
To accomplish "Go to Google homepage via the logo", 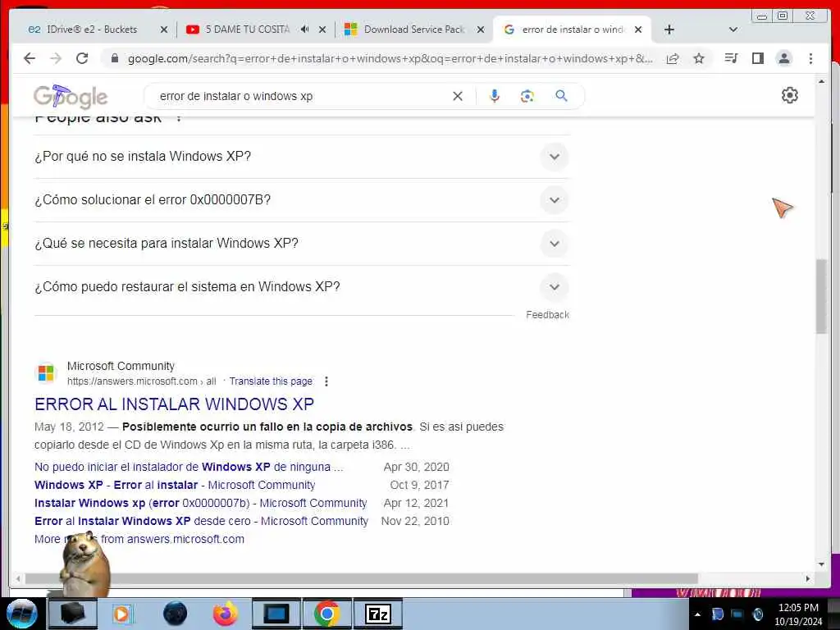I will coord(71,97).
